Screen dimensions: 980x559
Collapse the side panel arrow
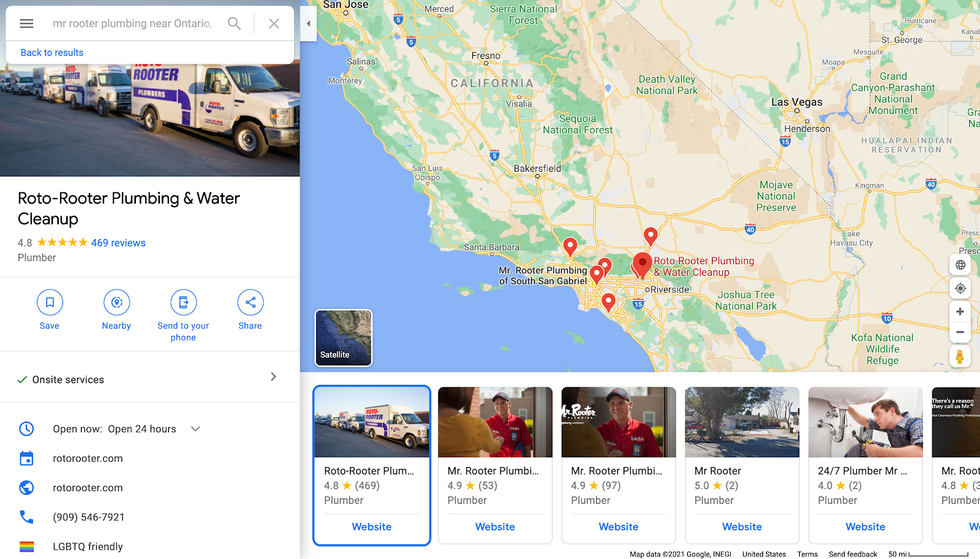pos(308,23)
